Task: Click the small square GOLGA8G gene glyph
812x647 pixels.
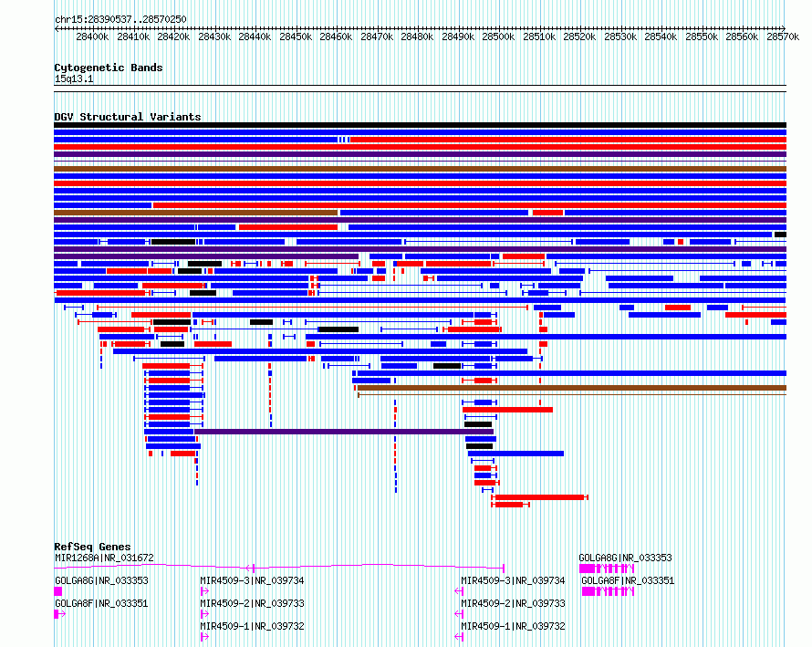Action: [58, 591]
